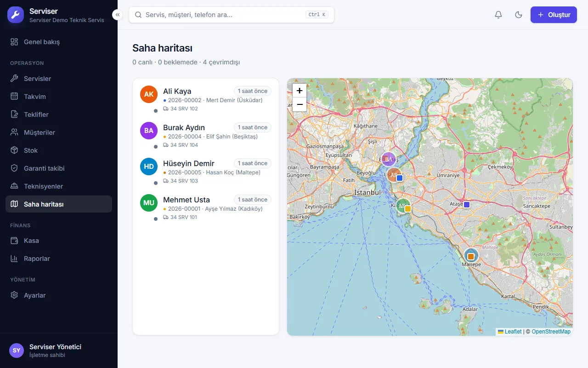Image resolution: width=588 pixels, height=368 pixels.
Task: Click the Raporlar chart icon
Action: pyautogui.click(x=15, y=259)
